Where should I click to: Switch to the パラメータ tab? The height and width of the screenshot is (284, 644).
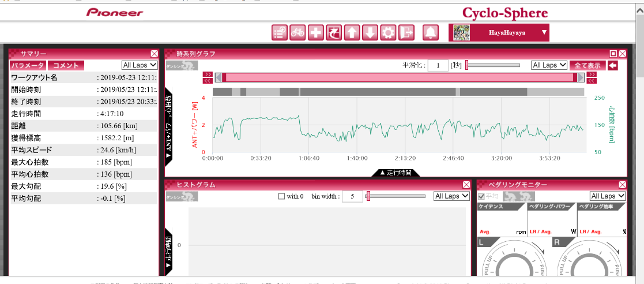pos(28,66)
